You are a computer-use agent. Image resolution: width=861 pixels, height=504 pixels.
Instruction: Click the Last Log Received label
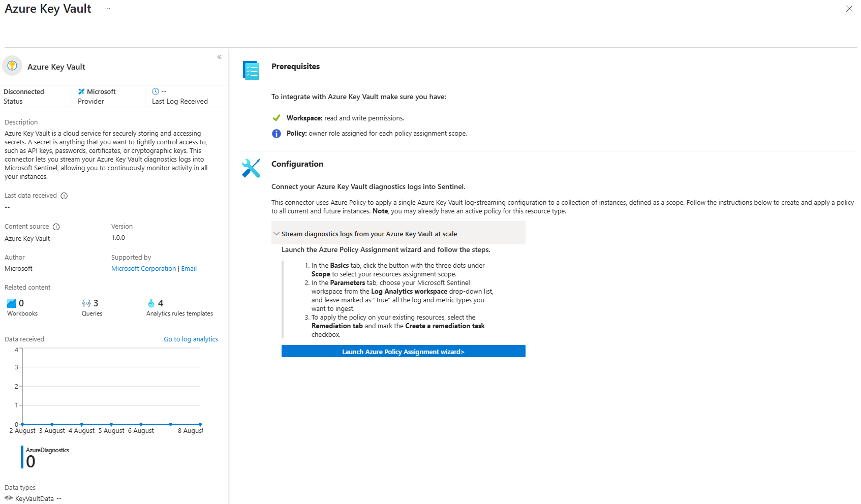pyautogui.click(x=180, y=102)
